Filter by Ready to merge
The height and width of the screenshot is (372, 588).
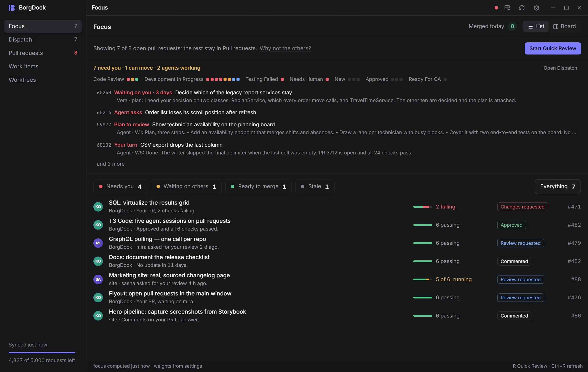[x=258, y=187]
